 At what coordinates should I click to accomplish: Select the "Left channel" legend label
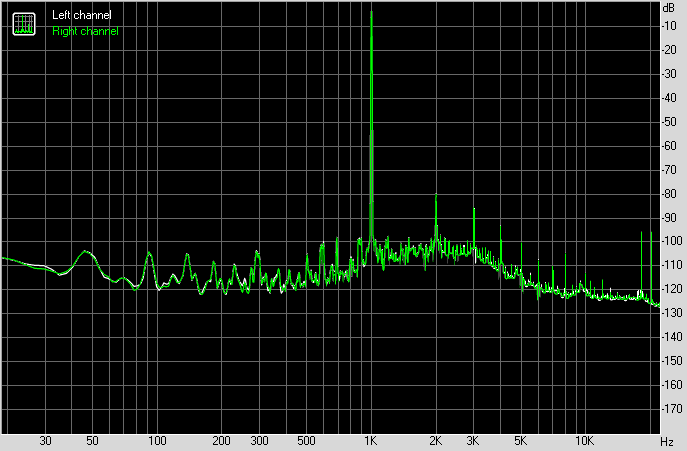(81, 15)
